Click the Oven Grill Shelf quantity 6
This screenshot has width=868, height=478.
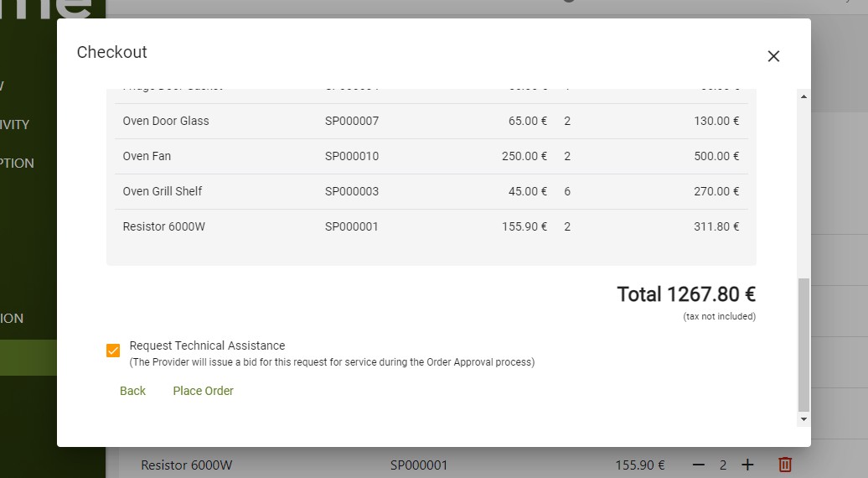click(567, 191)
